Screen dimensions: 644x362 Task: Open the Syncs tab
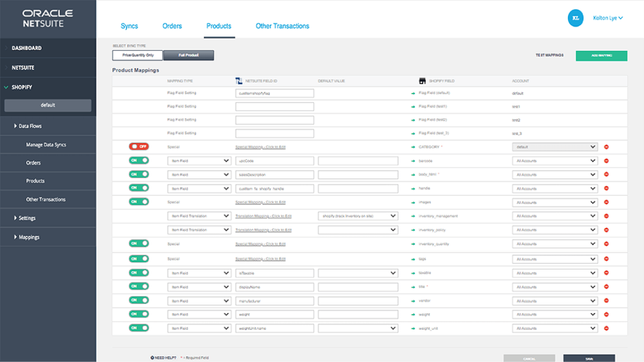click(129, 26)
